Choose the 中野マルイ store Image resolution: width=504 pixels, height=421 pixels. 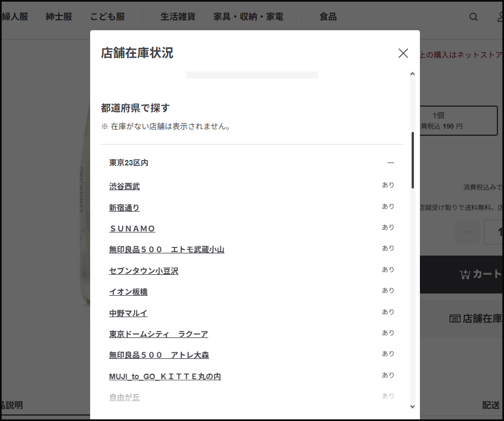tap(128, 313)
